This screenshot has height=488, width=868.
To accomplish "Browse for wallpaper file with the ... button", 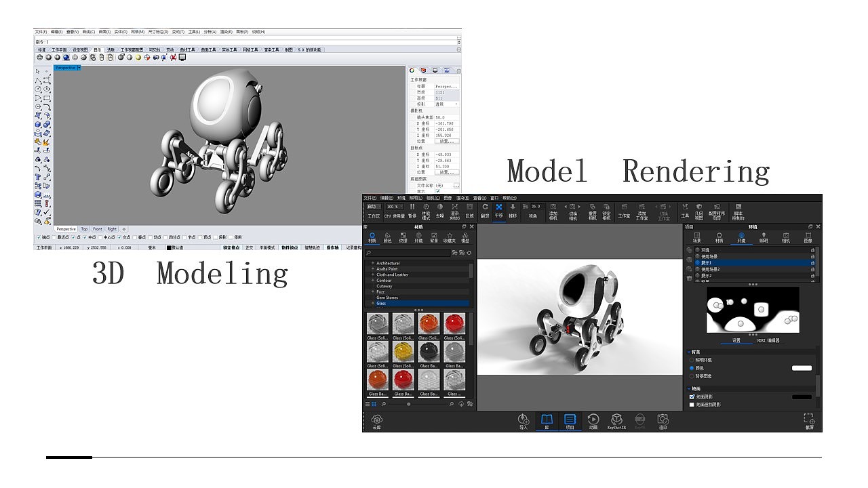I will (x=456, y=186).
